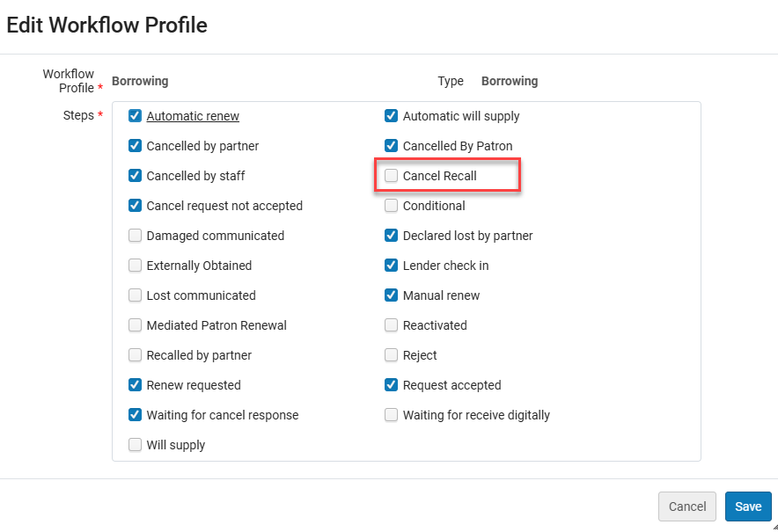This screenshot has height=532, width=778.
Task: Disable the Cancelled by partner step
Action: pos(135,146)
